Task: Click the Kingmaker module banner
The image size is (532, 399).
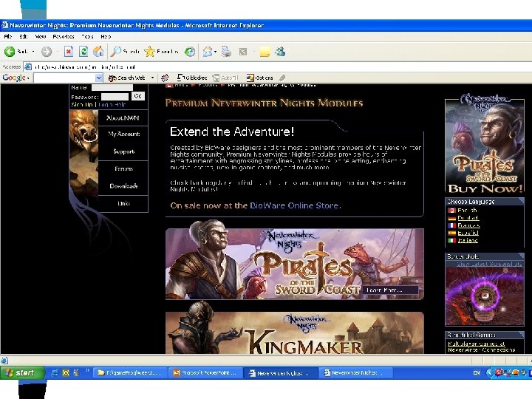Action: (295, 332)
